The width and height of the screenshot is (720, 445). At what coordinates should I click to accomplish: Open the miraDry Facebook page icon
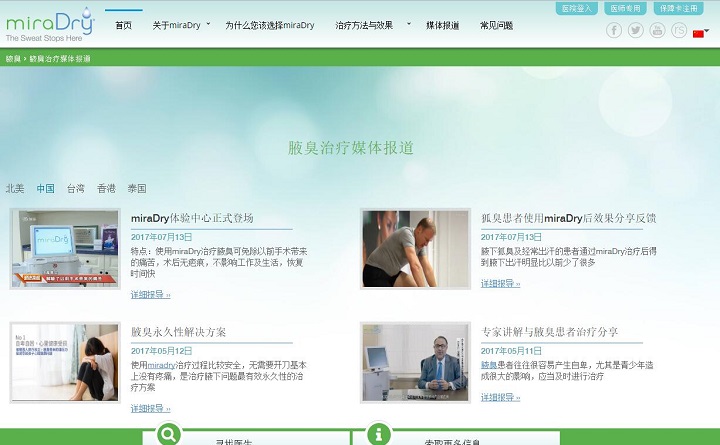tap(614, 30)
